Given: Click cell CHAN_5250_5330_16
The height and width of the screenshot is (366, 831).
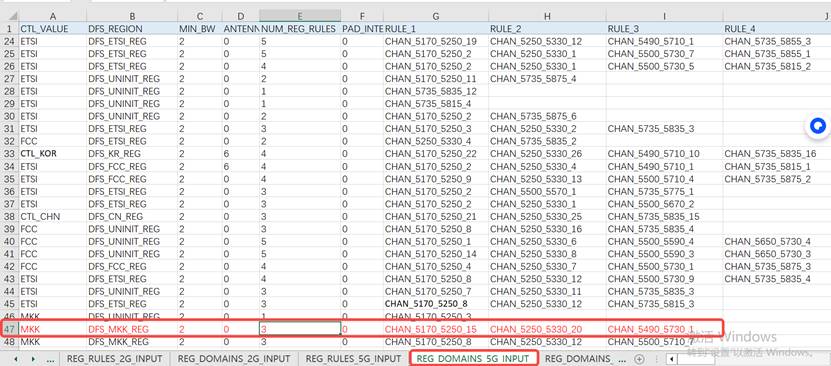Looking at the screenshot, I should click(x=547, y=229).
